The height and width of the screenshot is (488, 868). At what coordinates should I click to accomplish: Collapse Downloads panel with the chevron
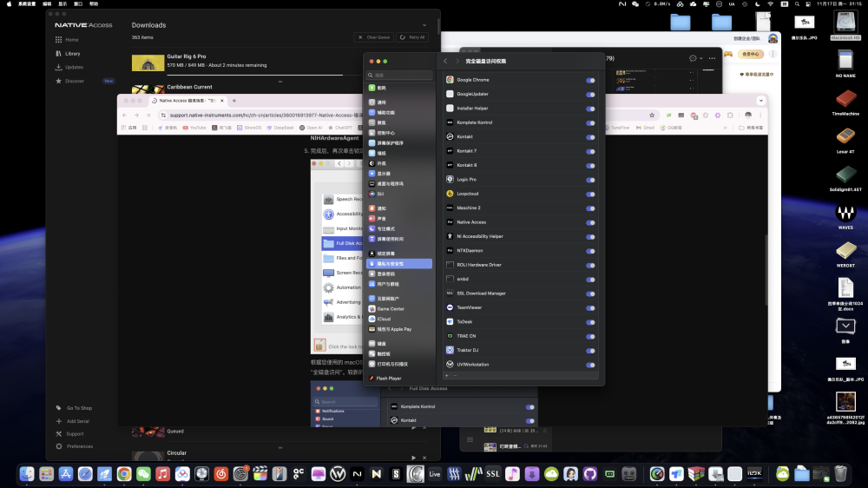[424, 25]
